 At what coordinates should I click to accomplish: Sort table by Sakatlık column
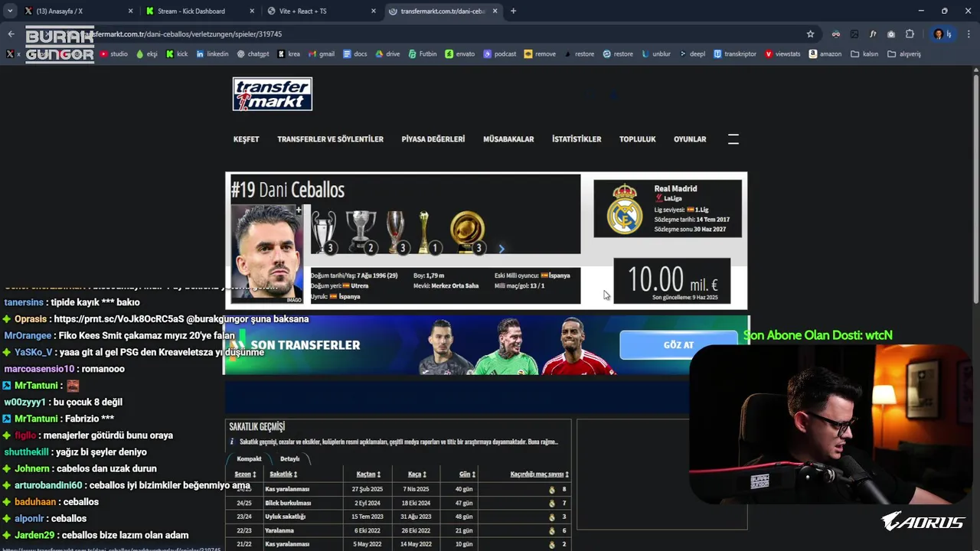click(283, 474)
